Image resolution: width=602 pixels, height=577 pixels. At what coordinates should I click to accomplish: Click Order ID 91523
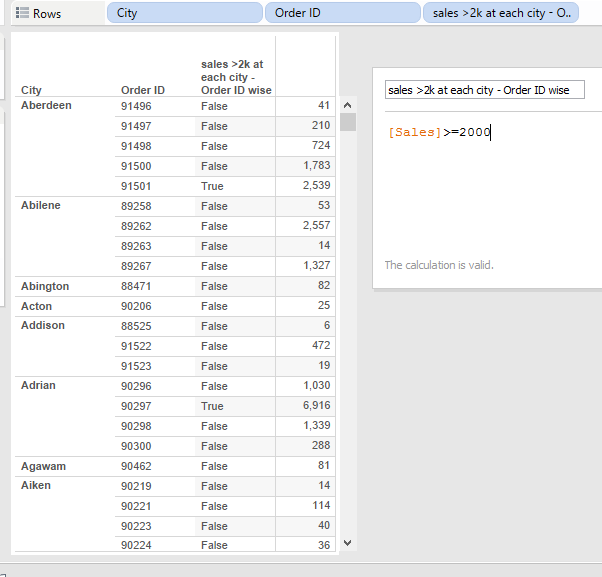point(136,366)
